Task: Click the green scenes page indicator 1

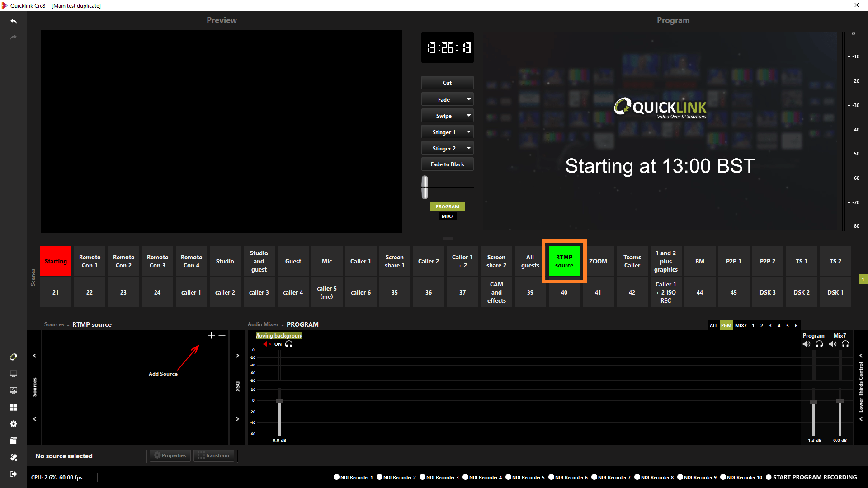Action: click(x=863, y=279)
